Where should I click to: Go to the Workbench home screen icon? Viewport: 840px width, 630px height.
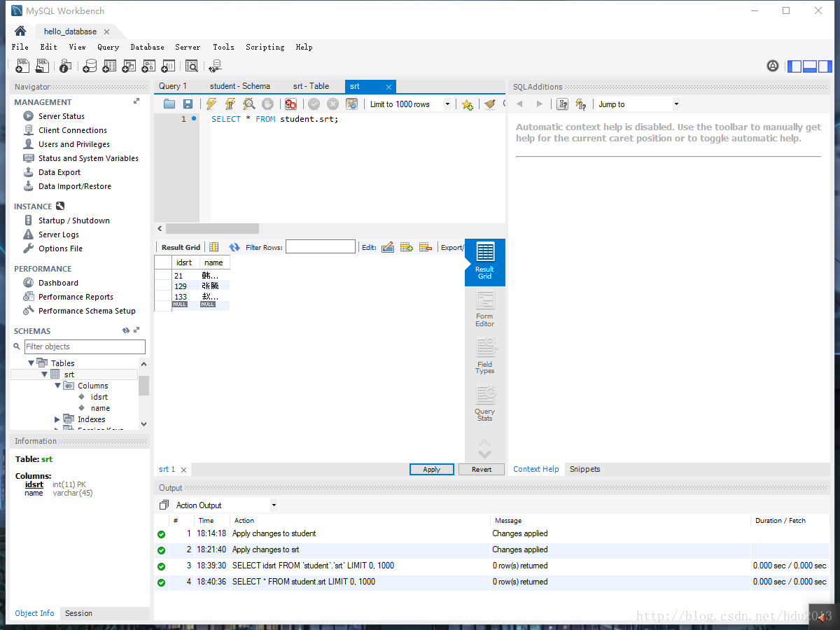point(20,31)
